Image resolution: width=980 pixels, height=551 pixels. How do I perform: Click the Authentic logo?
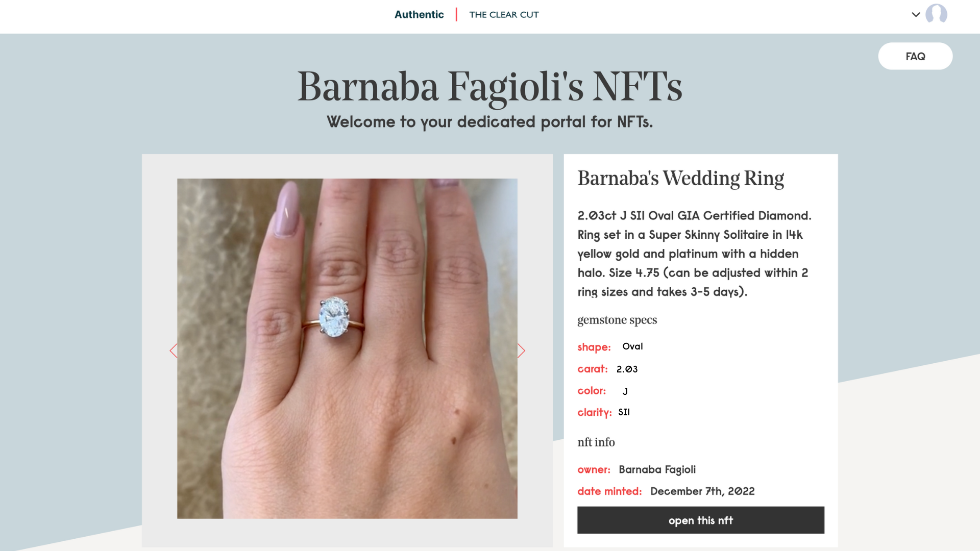coord(419,14)
